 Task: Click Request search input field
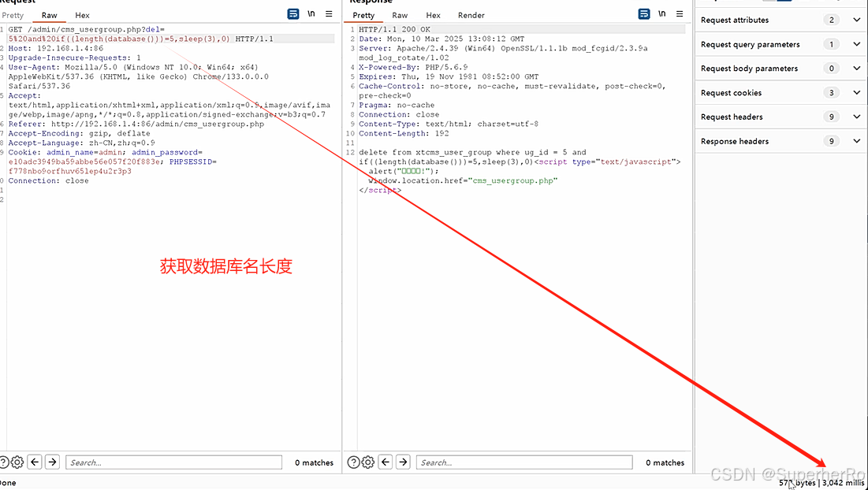tap(173, 462)
